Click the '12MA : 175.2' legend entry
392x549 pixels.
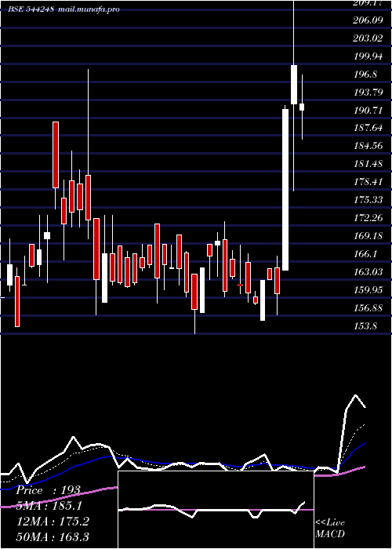pos(53,521)
